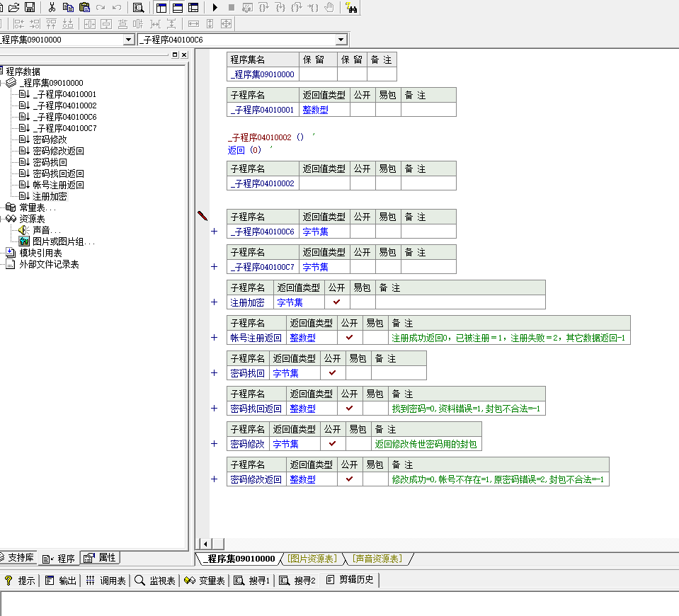Select 密码修改 in the program tree
This screenshot has height=616, width=679.
(x=50, y=139)
